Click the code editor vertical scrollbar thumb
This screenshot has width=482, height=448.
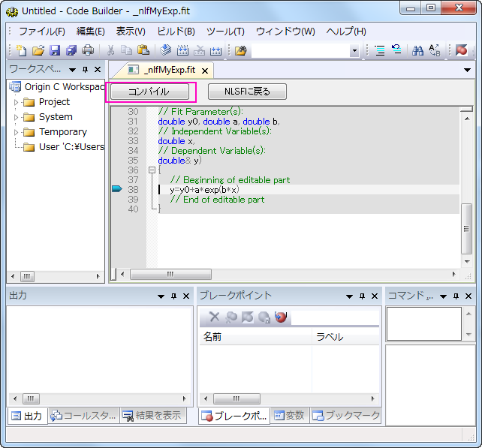[467, 229]
